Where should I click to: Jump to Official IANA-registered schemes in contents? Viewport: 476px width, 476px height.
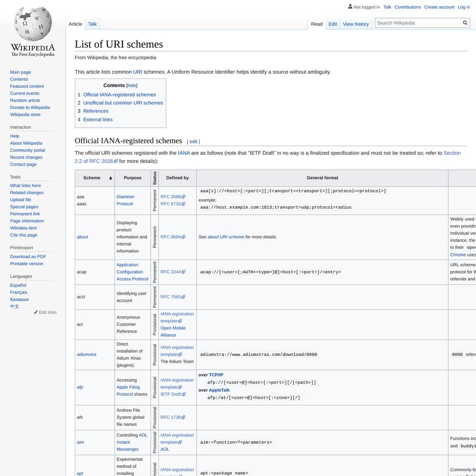tap(119, 95)
